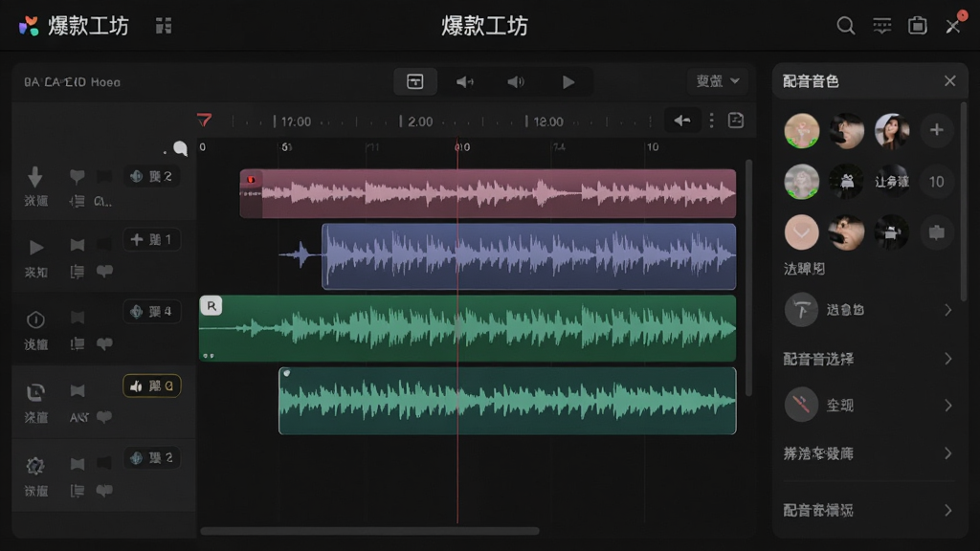Add a new voice with plus button
This screenshot has width=980, height=551.
[936, 130]
